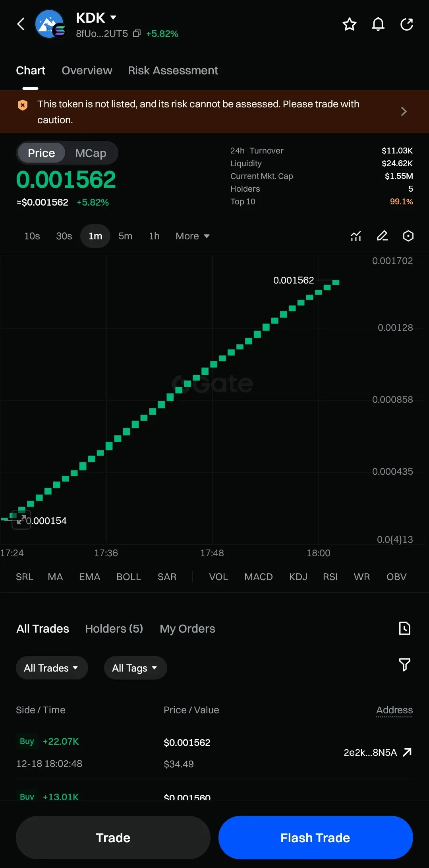Tap the Top 10 value 99.1%
The width and height of the screenshot is (429, 868).
(402, 202)
